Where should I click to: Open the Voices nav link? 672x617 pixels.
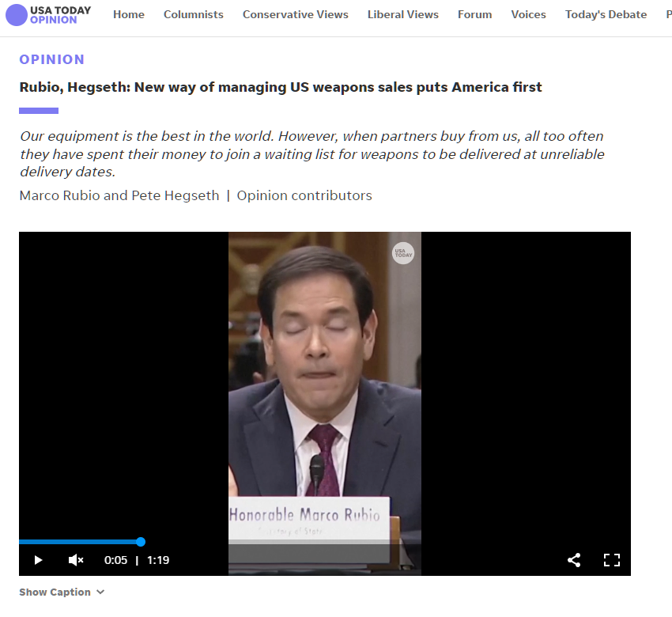[x=528, y=14]
